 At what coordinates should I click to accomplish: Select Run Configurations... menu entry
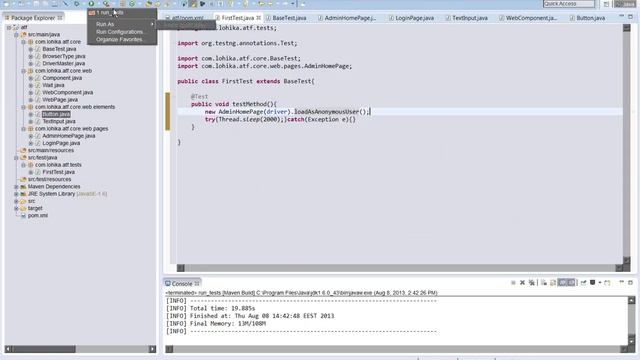tap(122, 32)
